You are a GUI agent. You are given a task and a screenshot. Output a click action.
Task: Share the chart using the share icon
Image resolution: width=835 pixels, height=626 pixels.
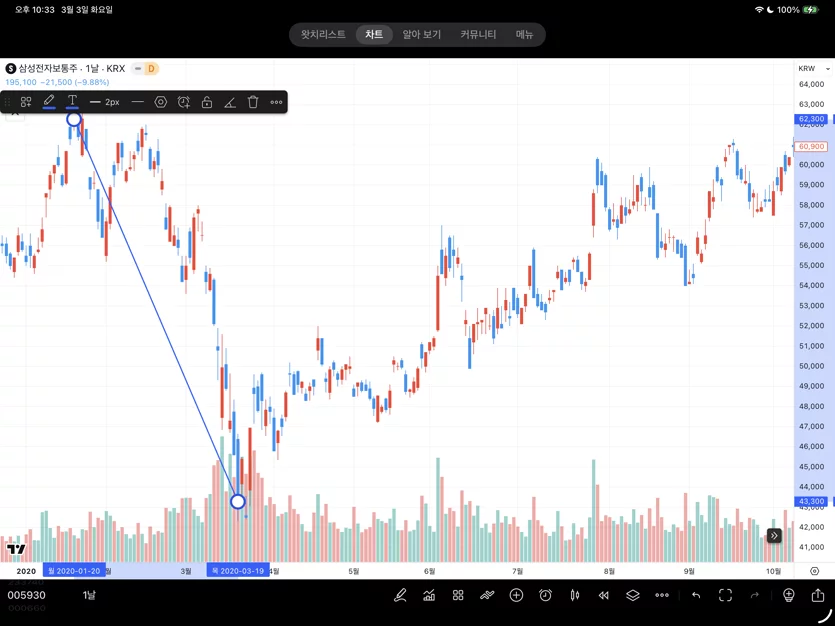point(818,595)
